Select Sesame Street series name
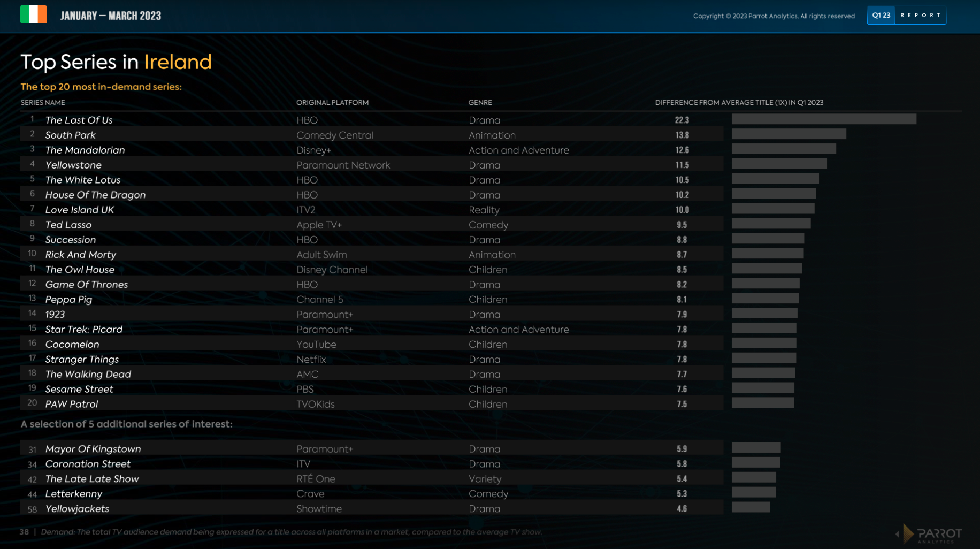Image resolution: width=980 pixels, height=549 pixels. coord(79,390)
